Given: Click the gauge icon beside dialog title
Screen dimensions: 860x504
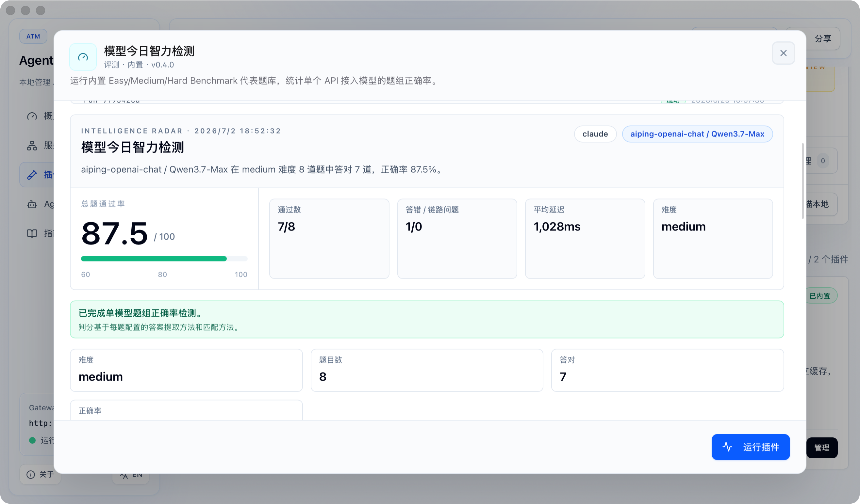Looking at the screenshot, I should click(83, 57).
